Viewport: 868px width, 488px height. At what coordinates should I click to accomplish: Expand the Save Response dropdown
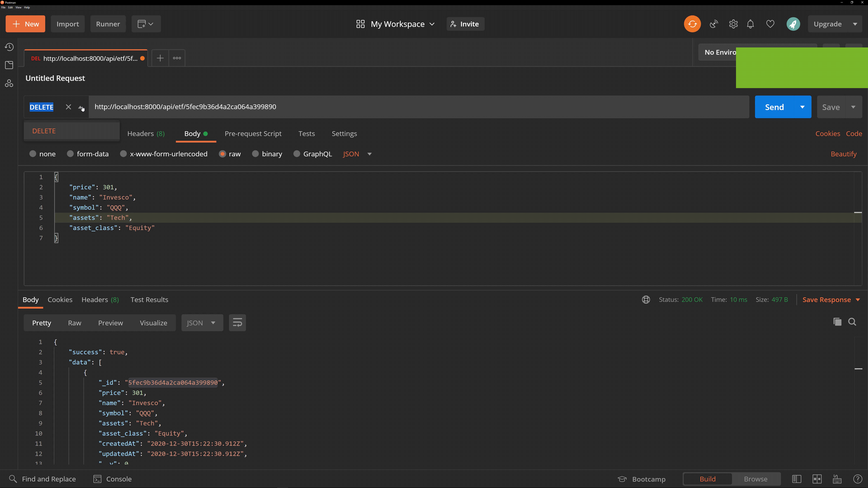[858, 300]
